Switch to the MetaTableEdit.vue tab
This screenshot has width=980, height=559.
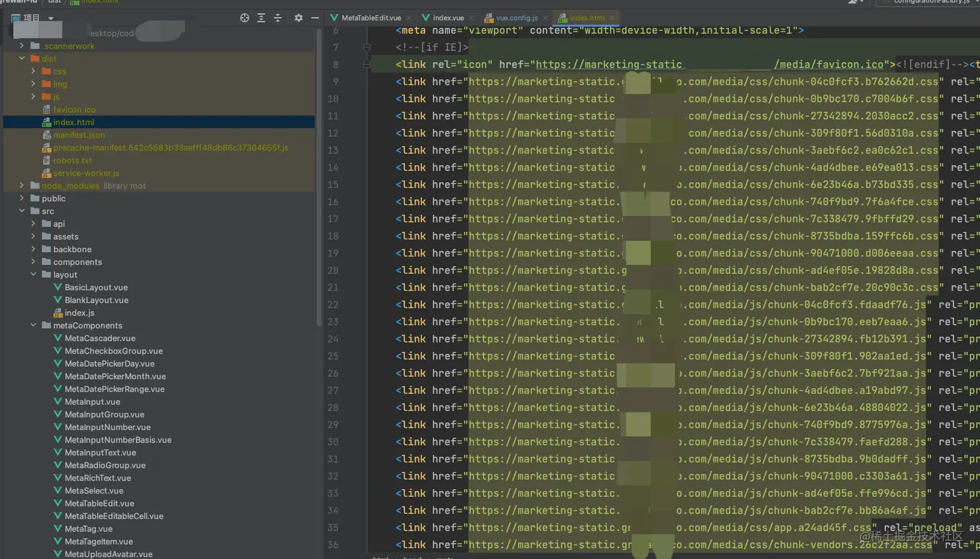[x=371, y=18]
